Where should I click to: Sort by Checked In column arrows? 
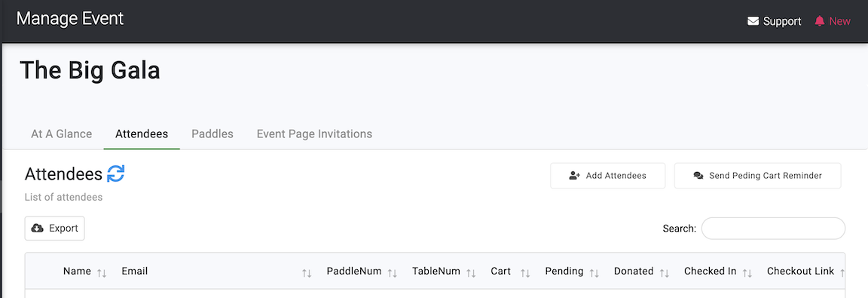tap(747, 272)
